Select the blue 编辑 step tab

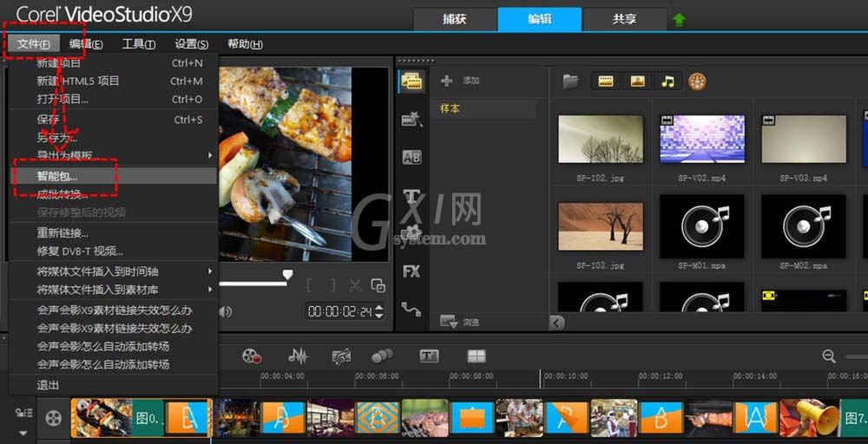(540, 19)
